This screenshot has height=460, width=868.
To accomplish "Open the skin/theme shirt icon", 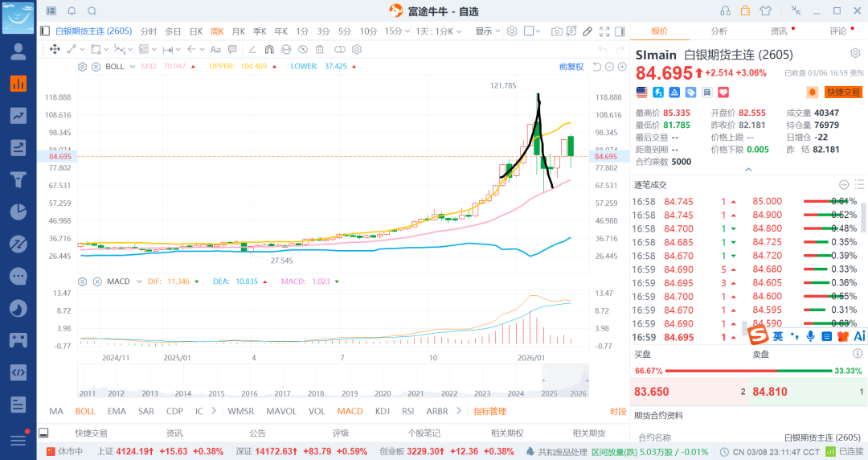I will click(766, 10).
